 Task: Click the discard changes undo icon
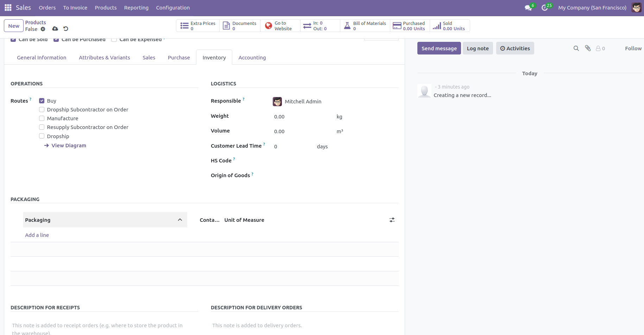click(66, 29)
